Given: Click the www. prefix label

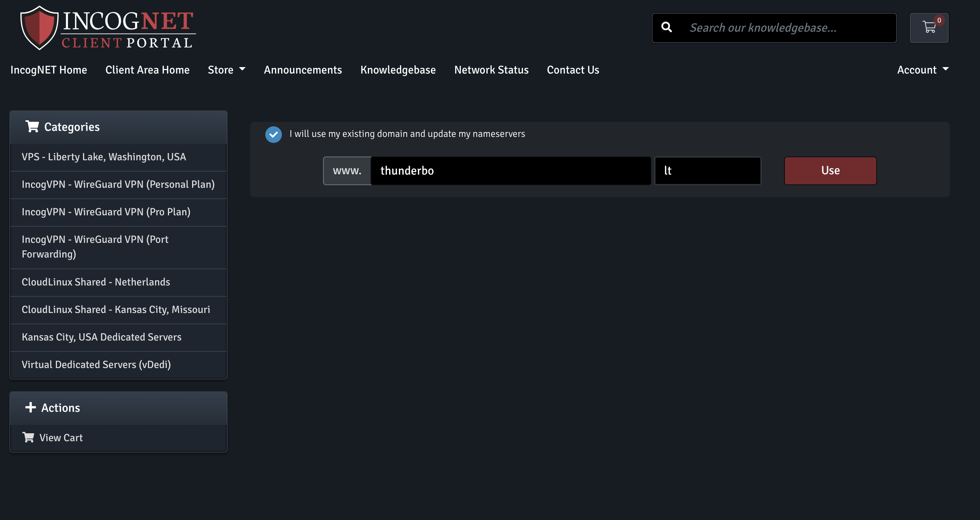Looking at the screenshot, I should coord(347,171).
